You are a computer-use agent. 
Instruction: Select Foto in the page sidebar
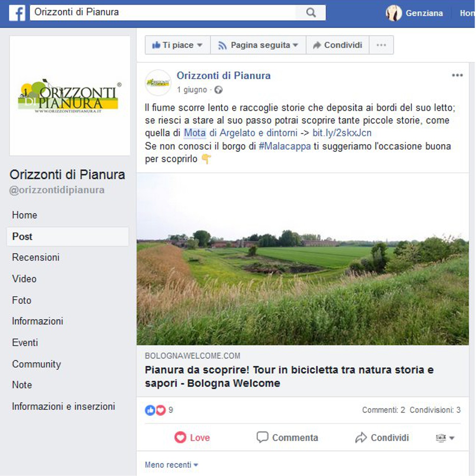pyautogui.click(x=22, y=300)
